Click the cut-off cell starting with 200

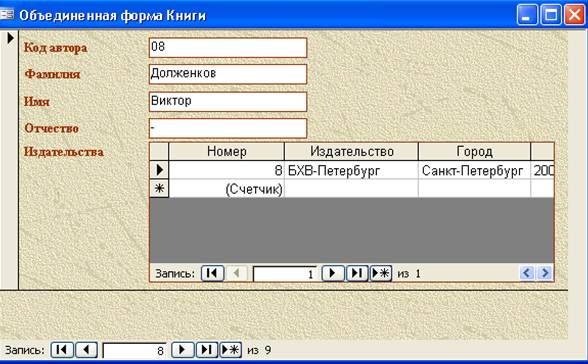click(542, 171)
